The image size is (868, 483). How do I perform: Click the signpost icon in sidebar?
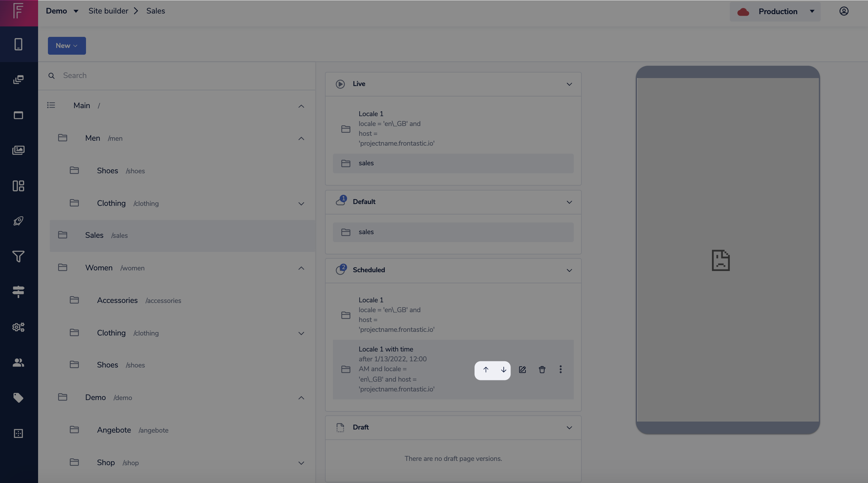tap(18, 292)
